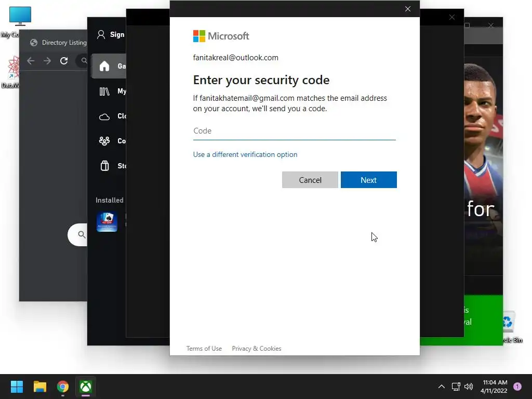Open Community icon in Xbox sidebar
This screenshot has width=532, height=399.
pyautogui.click(x=104, y=141)
